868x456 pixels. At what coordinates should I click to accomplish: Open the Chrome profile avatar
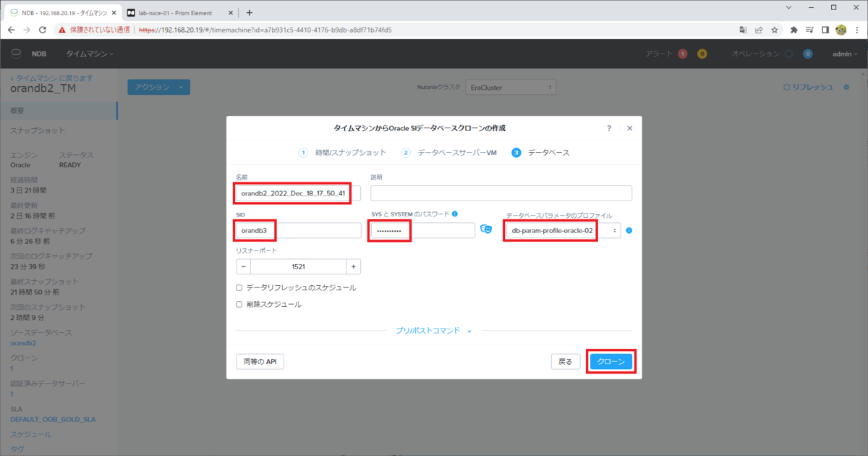[841, 30]
